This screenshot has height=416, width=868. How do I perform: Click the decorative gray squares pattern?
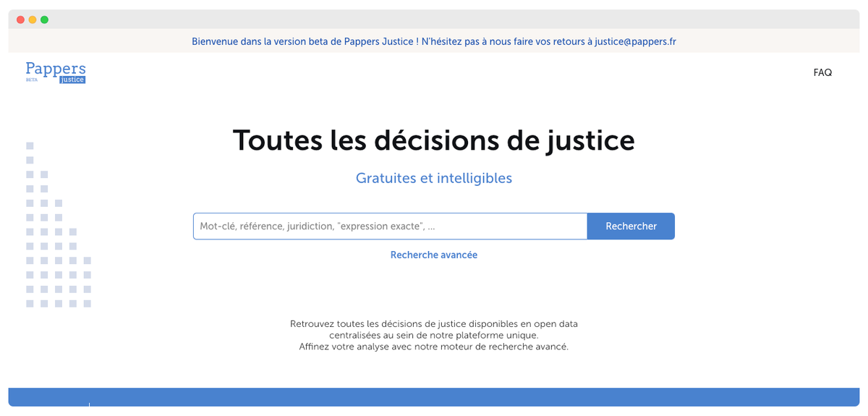(56, 246)
